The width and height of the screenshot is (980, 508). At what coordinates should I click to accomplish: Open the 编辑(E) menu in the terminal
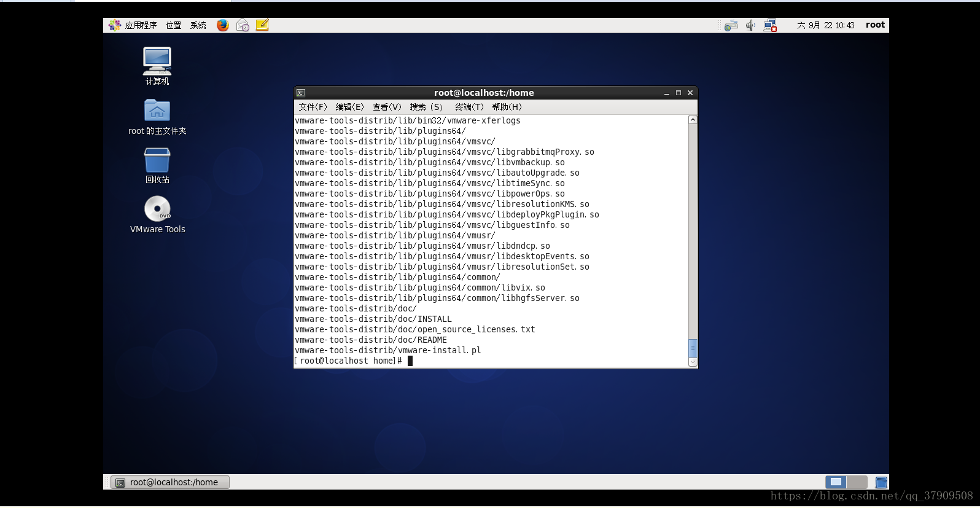349,107
